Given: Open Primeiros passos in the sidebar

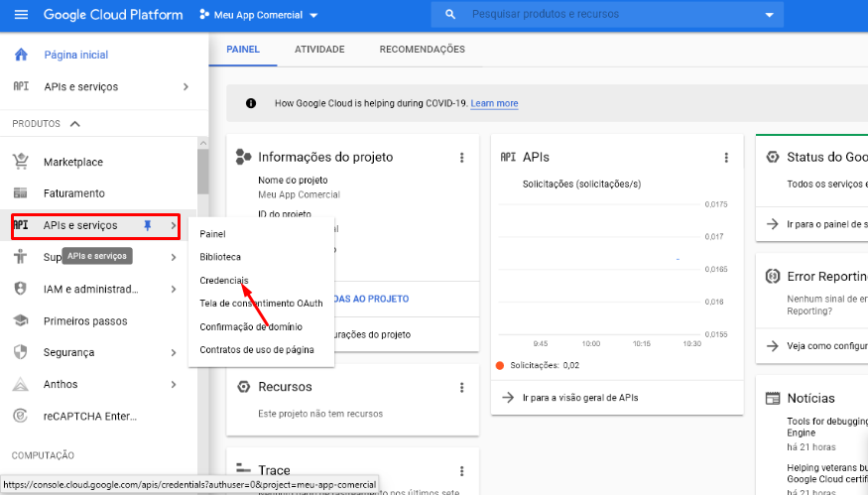Looking at the screenshot, I should point(85,321).
